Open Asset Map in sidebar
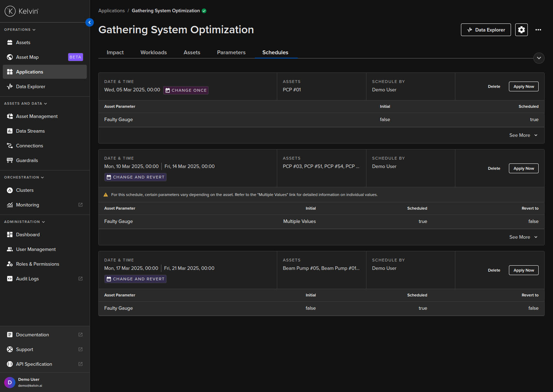This screenshot has width=553, height=392. point(27,57)
